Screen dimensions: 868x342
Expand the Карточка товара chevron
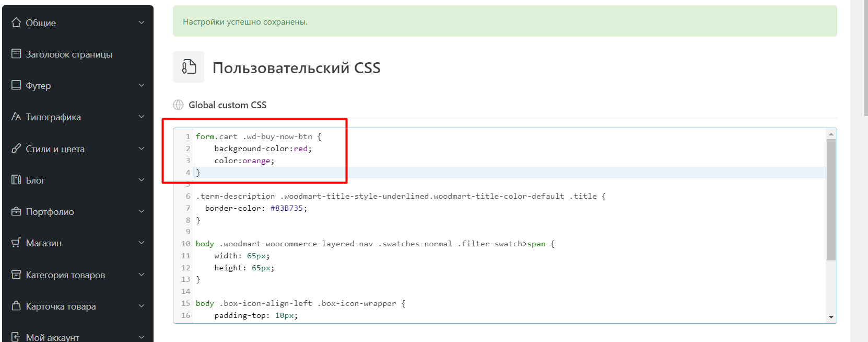pyautogui.click(x=142, y=306)
